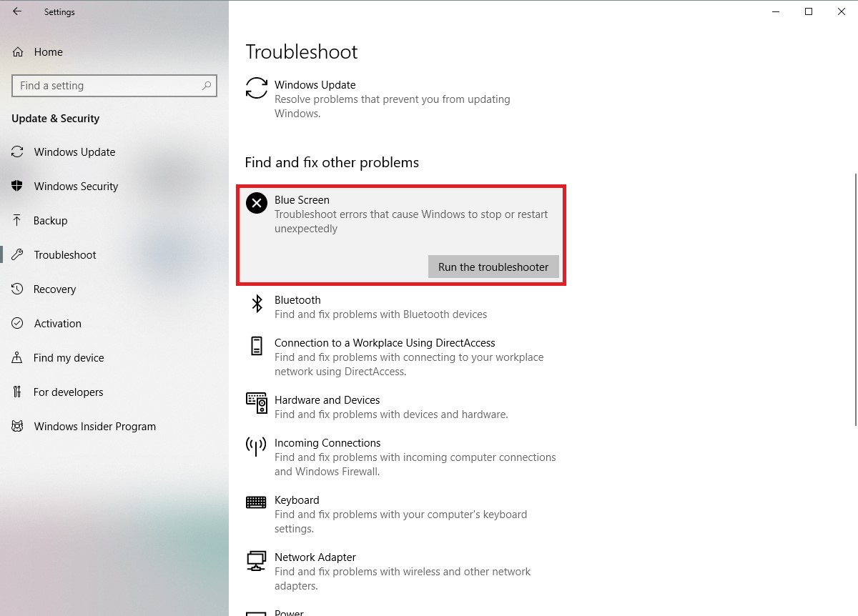Viewport: 858px width, 616px height.
Task: Click the Find a setting search box
Action: point(107,86)
